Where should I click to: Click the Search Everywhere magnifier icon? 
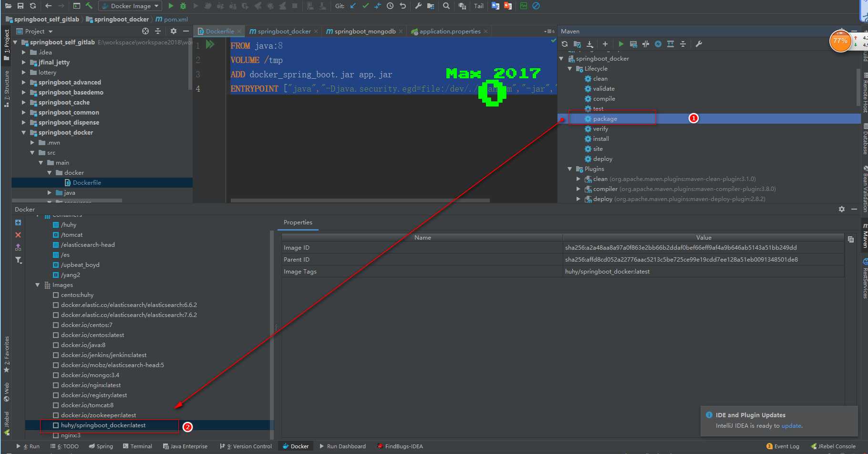(x=446, y=6)
